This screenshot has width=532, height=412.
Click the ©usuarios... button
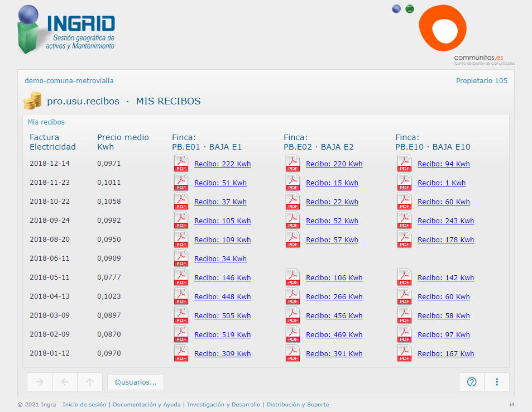click(136, 382)
